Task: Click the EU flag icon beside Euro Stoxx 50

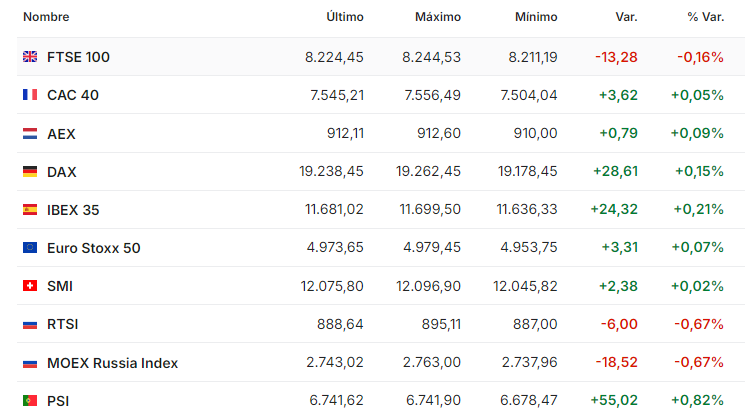Action: pyautogui.click(x=30, y=247)
